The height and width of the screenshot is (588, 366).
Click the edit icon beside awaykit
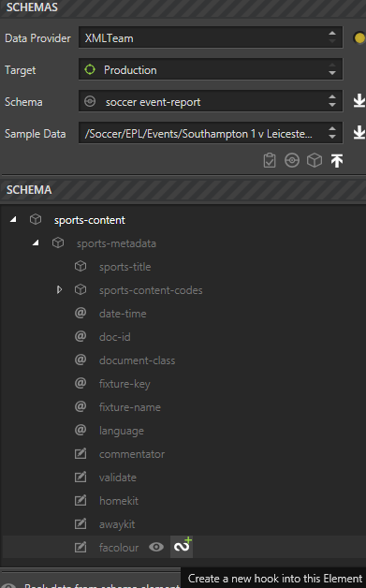(x=81, y=523)
